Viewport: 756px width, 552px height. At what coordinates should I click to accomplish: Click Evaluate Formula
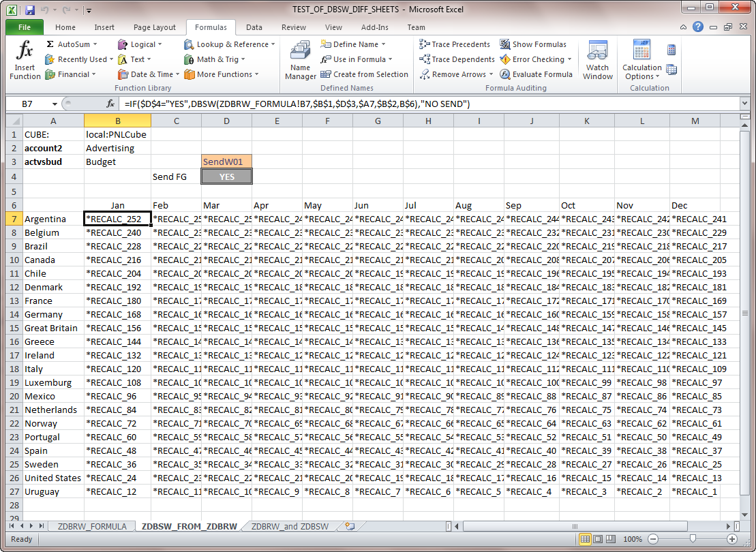pos(536,74)
